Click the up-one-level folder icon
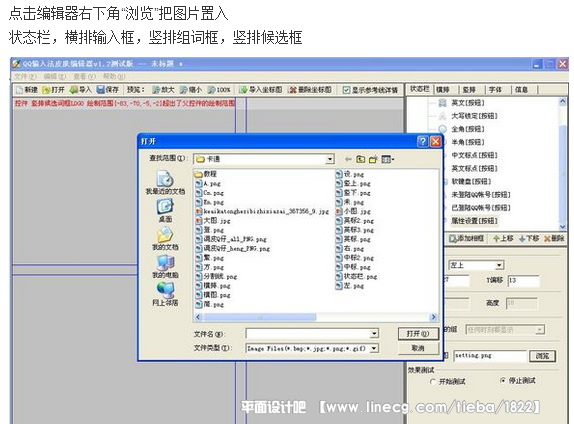 [361, 159]
